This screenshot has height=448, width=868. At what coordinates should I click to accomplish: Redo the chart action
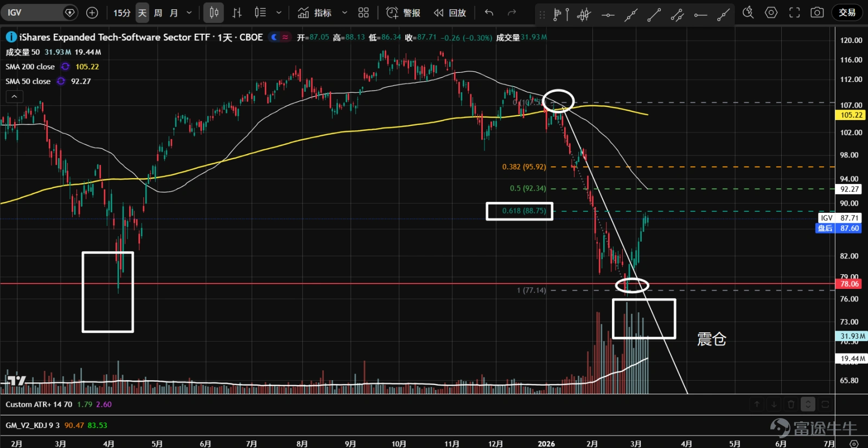[512, 12]
